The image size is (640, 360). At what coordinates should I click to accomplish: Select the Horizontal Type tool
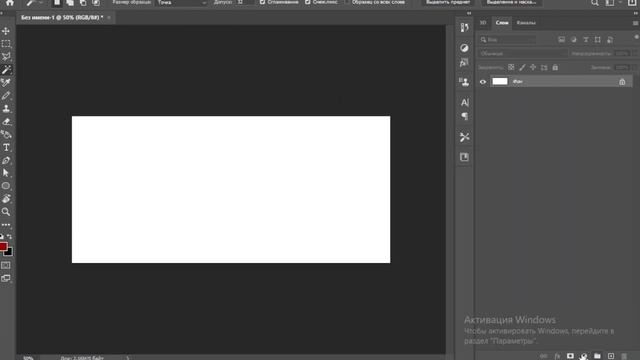point(6,147)
